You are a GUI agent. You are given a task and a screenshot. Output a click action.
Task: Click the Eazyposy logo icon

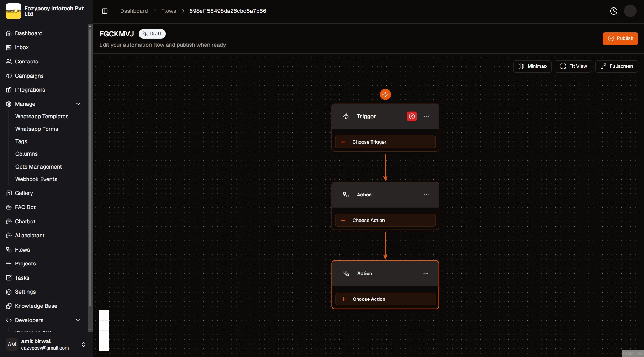coord(13,11)
